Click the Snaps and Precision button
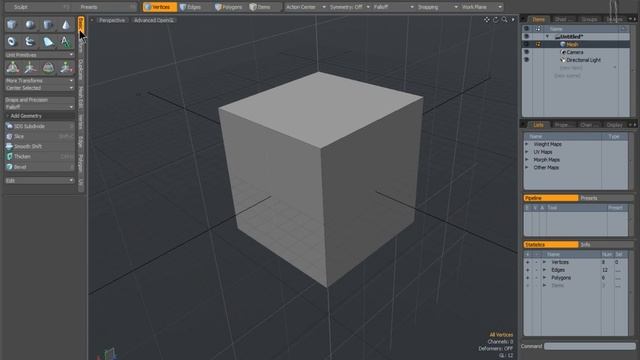Screen dimensions: 640x360 (40, 100)
